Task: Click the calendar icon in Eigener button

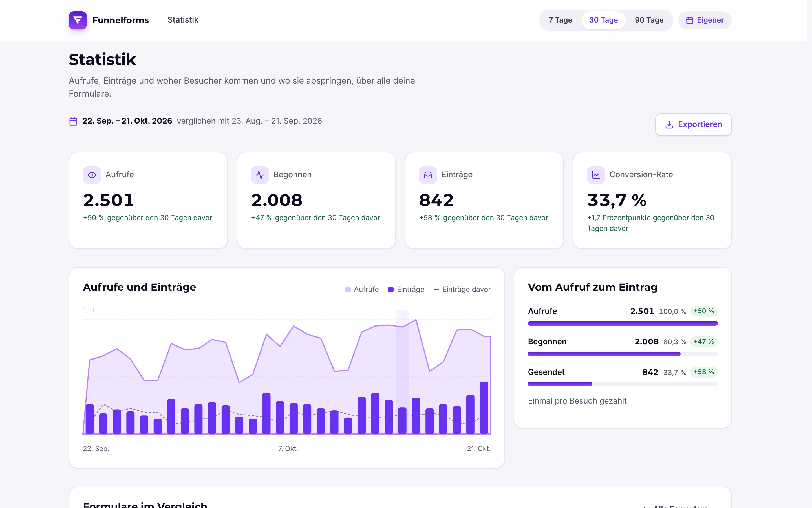Action: pos(690,21)
